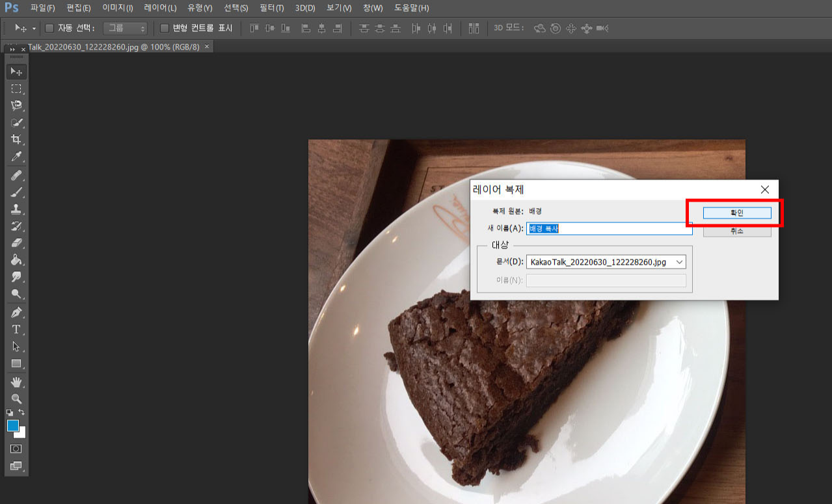Click 3D rotate mode icon
The image size is (832, 504).
[539, 29]
